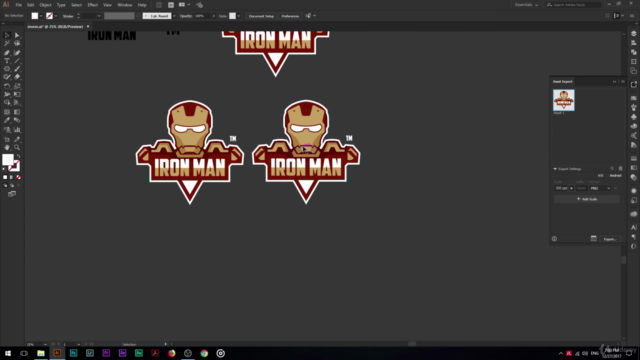The image size is (640, 360).
Task: Open the File menu
Action: pyautogui.click(x=18, y=5)
